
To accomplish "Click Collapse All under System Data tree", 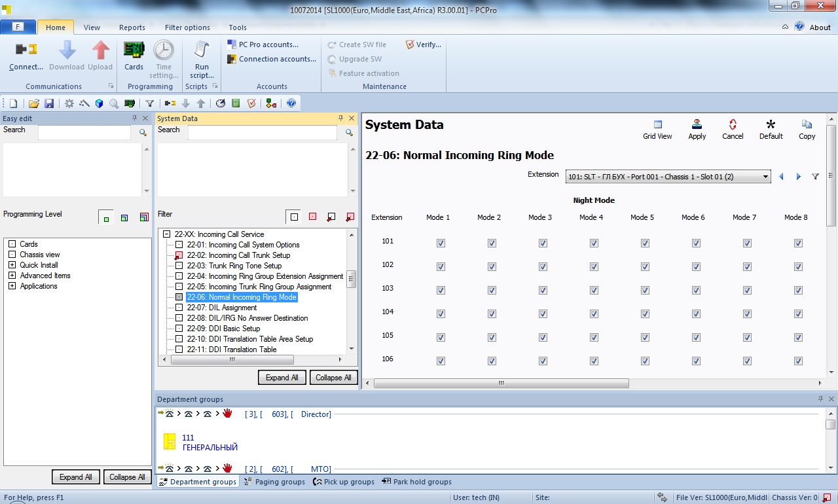I will [x=334, y=378].
